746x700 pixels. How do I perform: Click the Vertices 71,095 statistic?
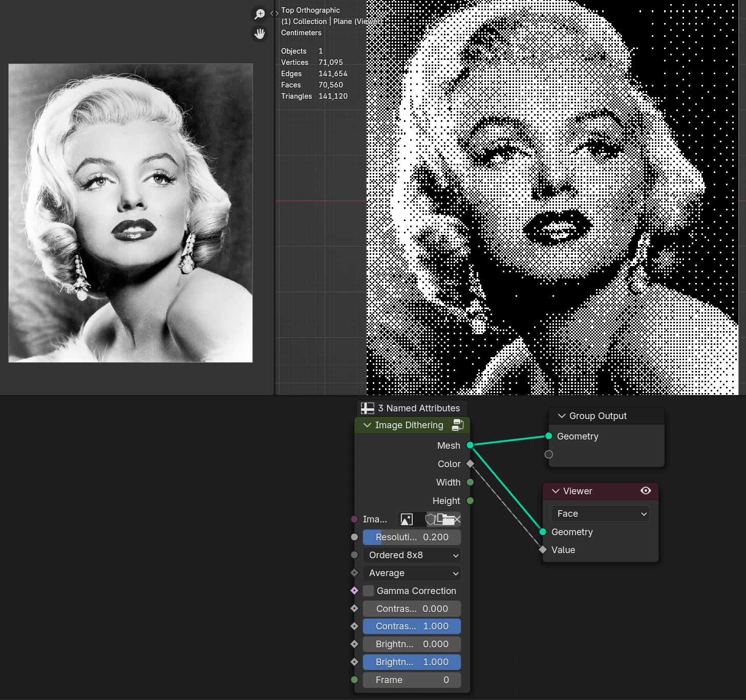pyautogui.click(x=312, y=62)
